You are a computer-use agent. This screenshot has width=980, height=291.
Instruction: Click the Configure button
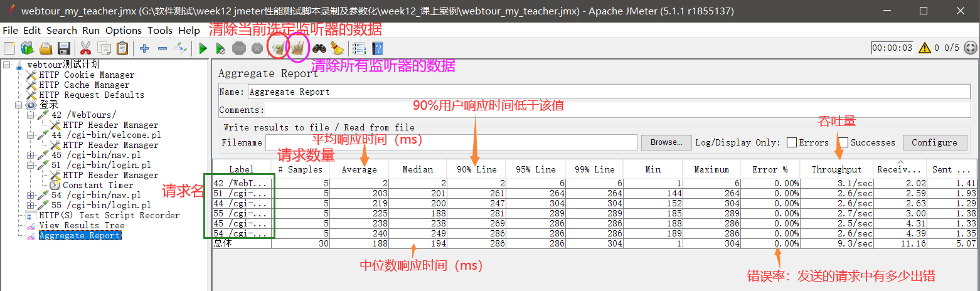pyautogui.click(x=934, y=142)
